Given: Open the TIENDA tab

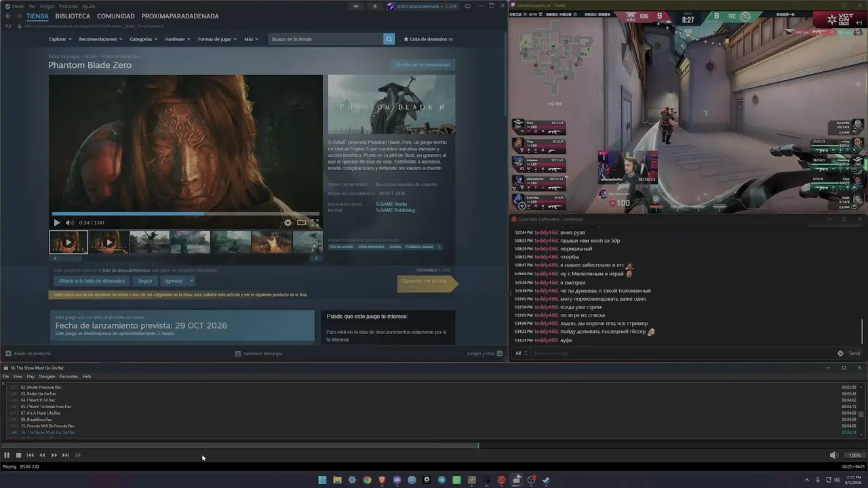Looking at the screenshot, I should pos(38,16).
